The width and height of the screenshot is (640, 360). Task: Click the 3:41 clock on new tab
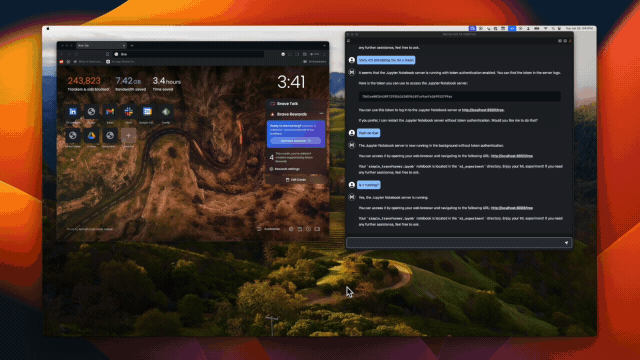pyautogui.click(x=291, y=82)
